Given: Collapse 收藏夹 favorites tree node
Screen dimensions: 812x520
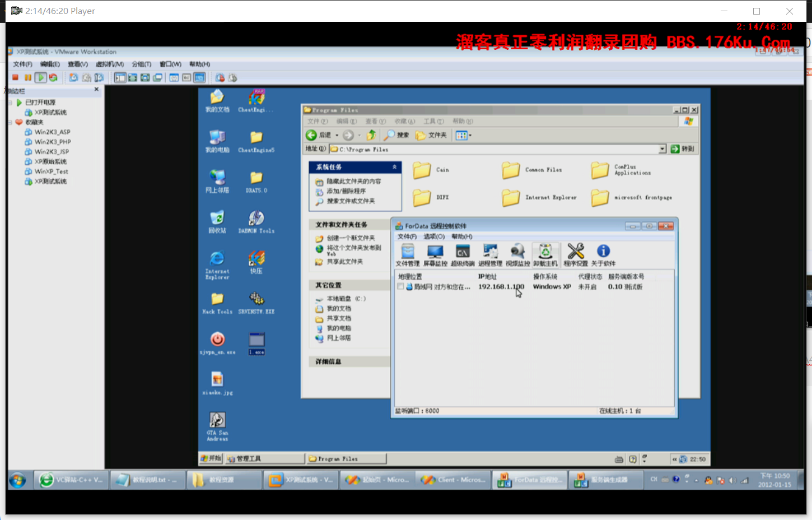Looking at the screenshot, I should click(11, 122).
